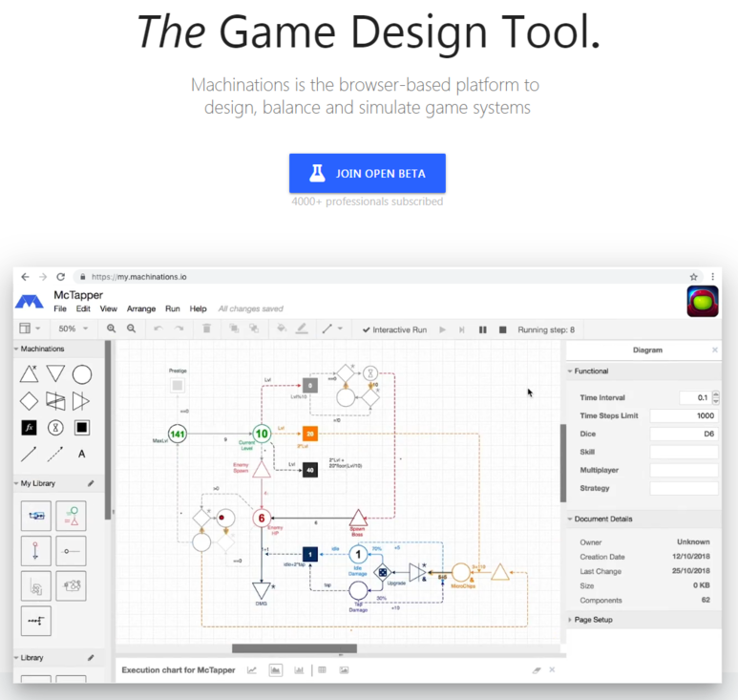
Task: Open the view layout dropdown in toolbar
Action: [30, 329]
